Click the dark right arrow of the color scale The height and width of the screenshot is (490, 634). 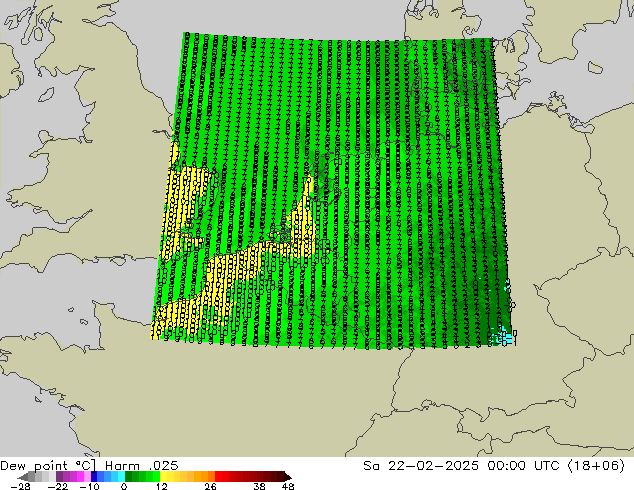pos(288,477)
